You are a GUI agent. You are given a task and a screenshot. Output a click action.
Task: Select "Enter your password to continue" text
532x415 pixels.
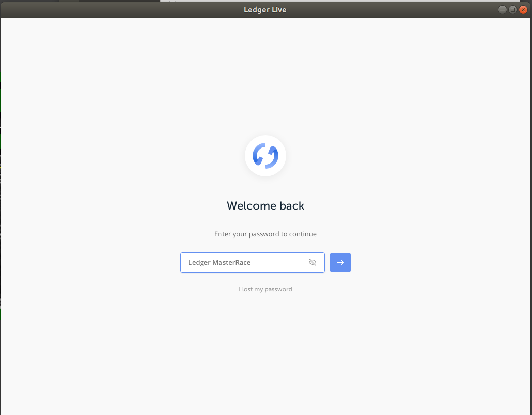point(265,234)
